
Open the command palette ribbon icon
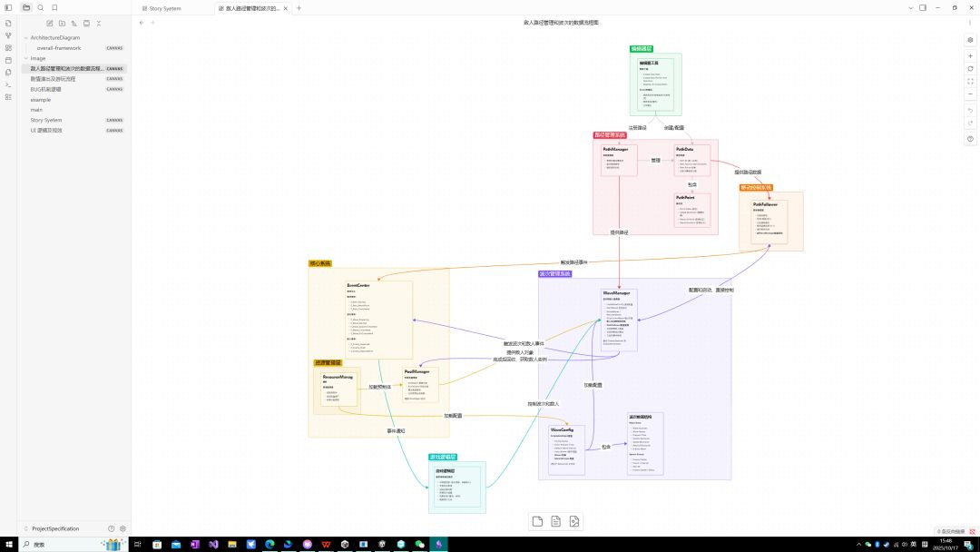(8, 84)
